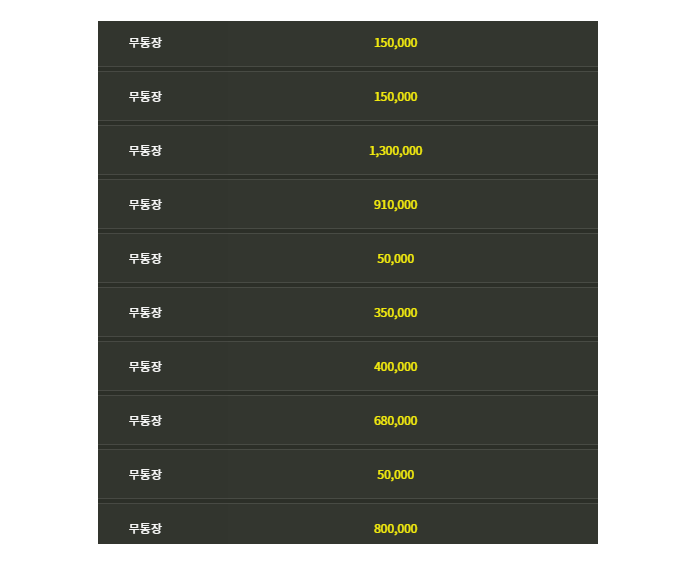Select 무통장 beside 50,000 above 800,000 row
The height and width of the screenshot is (564, 696).
[x=145, y=475]
